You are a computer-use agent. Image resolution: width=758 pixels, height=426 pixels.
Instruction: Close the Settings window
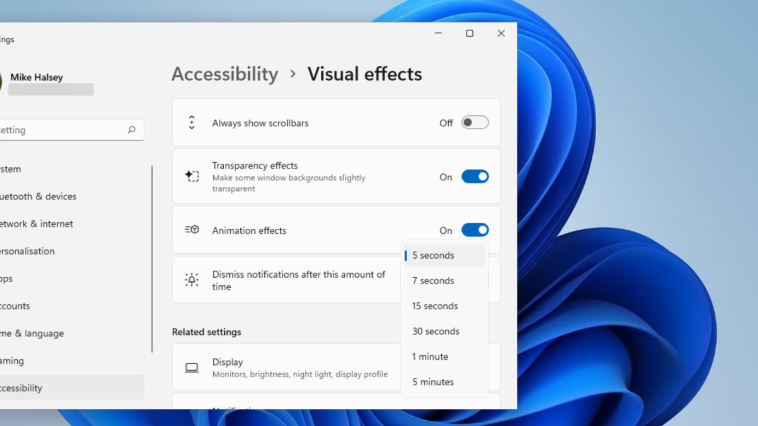[501, 33]
